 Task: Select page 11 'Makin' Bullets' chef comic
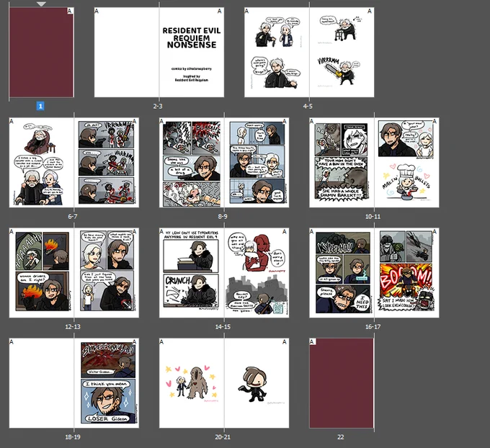407,163
